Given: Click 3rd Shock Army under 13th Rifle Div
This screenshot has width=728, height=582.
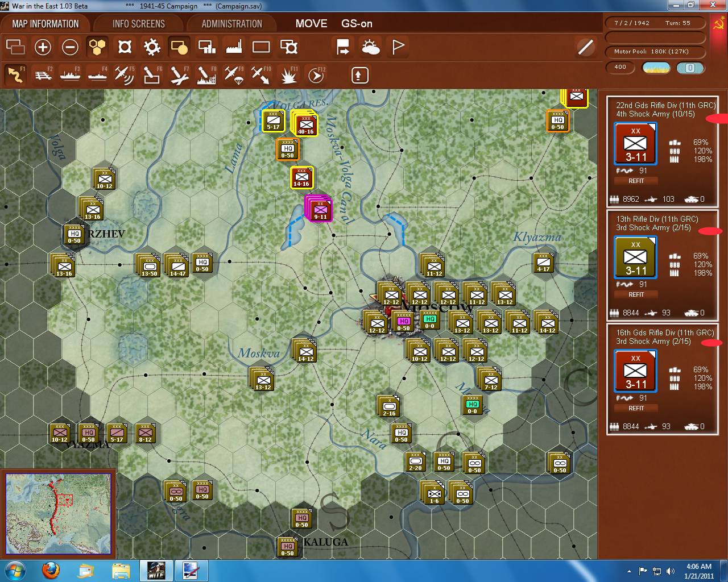Looking at the screenshot, I should (653, 227).
